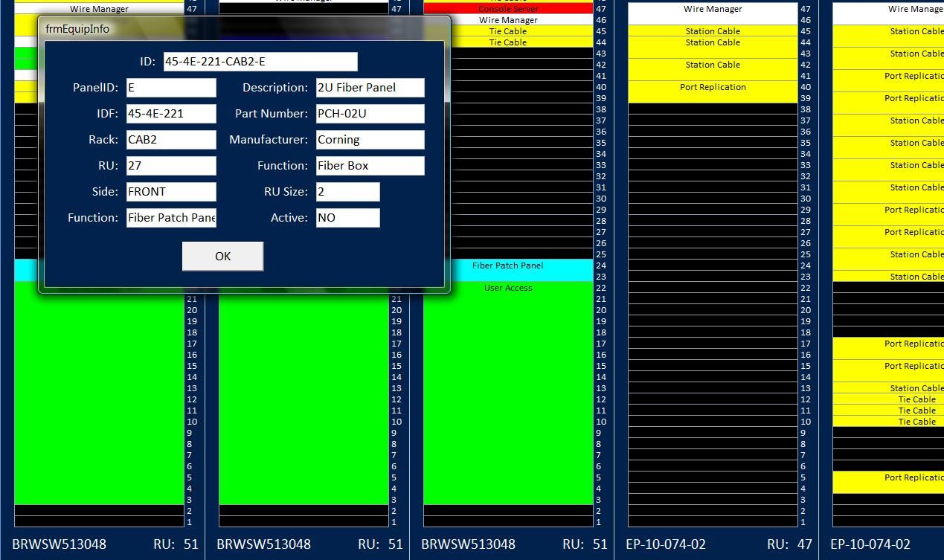Click the Port Replication unit at RU 40
Image resolution: width=944 pixels, height=560 pixels.
pos(713,92)
